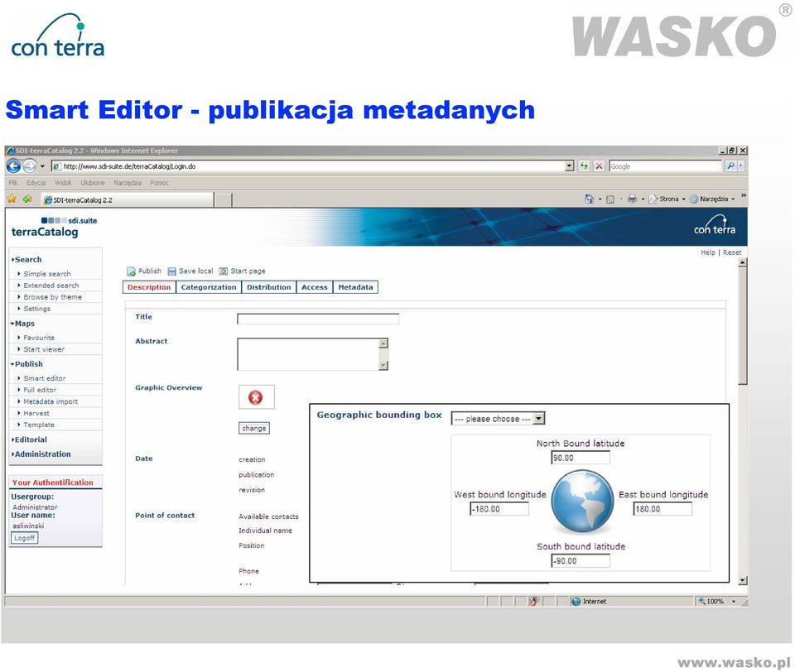The image size is (795, 672).
Task: Open Browse by theme link
Action: coord(52,297)
